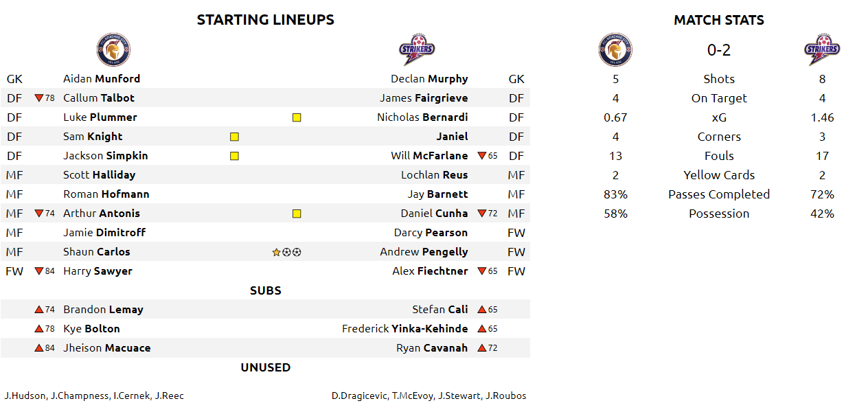The width and height of the screenshot is (868, 412).
Task: Click Nicholas Bernardi's yellow card icon
Action: [297, 117]
